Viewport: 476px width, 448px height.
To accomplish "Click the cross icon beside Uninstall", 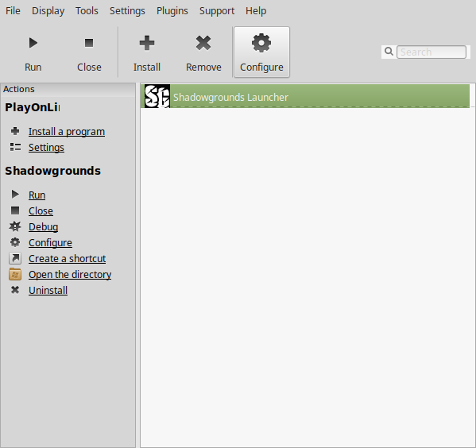I will point(15,290).
